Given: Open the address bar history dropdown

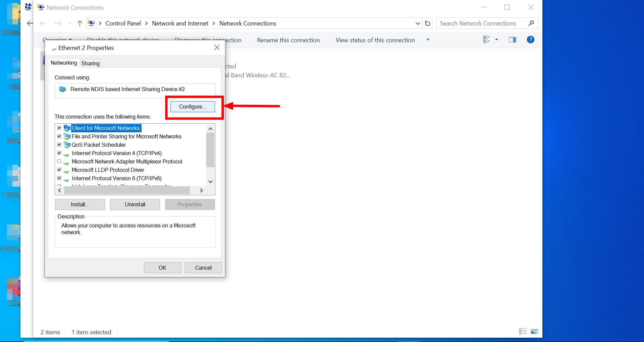Looking at the screenshot, I should (x=418, y=23).
